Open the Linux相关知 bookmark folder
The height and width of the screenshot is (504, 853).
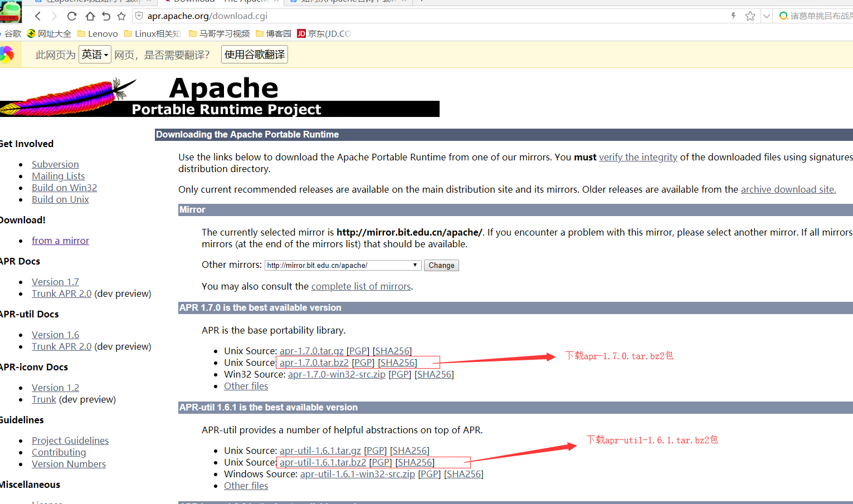(152, 33)
